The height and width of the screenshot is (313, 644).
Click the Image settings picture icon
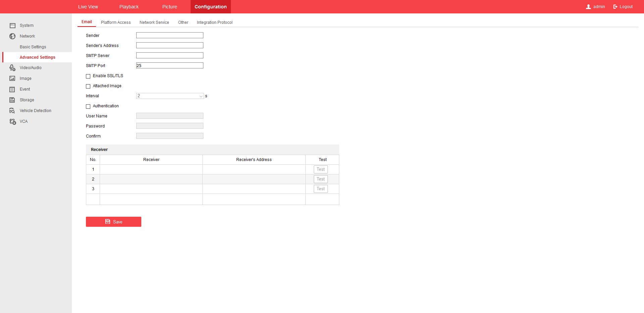click(x=12, y=79)
